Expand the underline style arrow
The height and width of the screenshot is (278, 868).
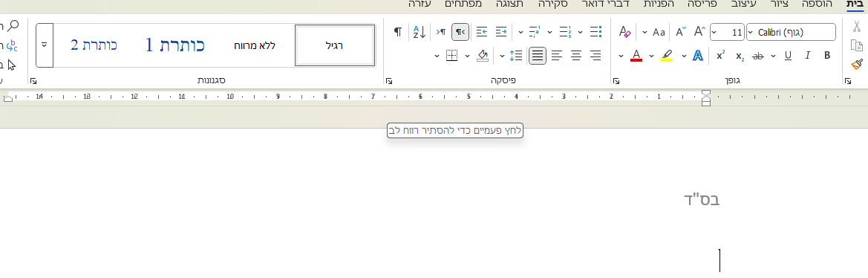(774, 56)
